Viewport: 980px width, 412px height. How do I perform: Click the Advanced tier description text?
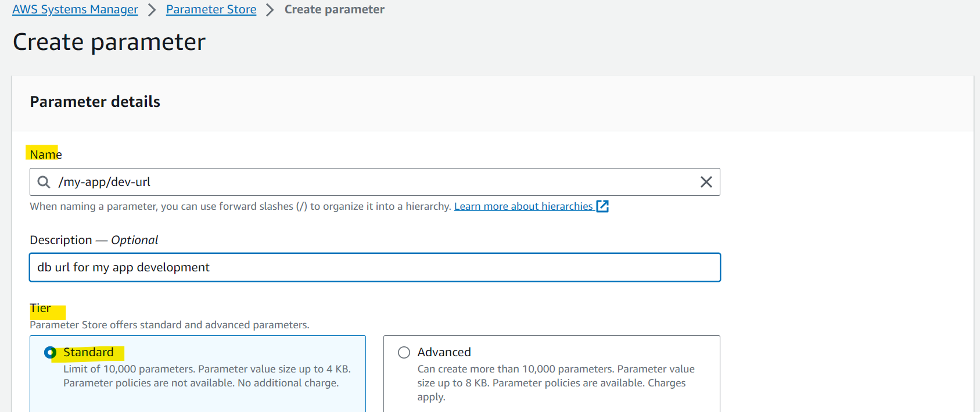[556, 383]
